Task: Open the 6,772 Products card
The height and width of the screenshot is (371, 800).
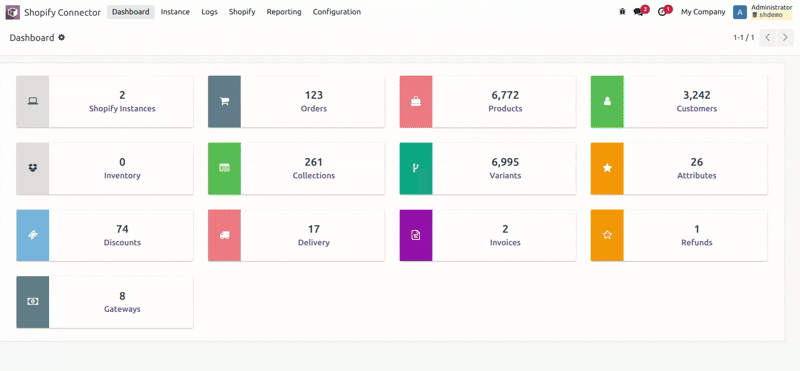Action: click(x=488, y=102)
